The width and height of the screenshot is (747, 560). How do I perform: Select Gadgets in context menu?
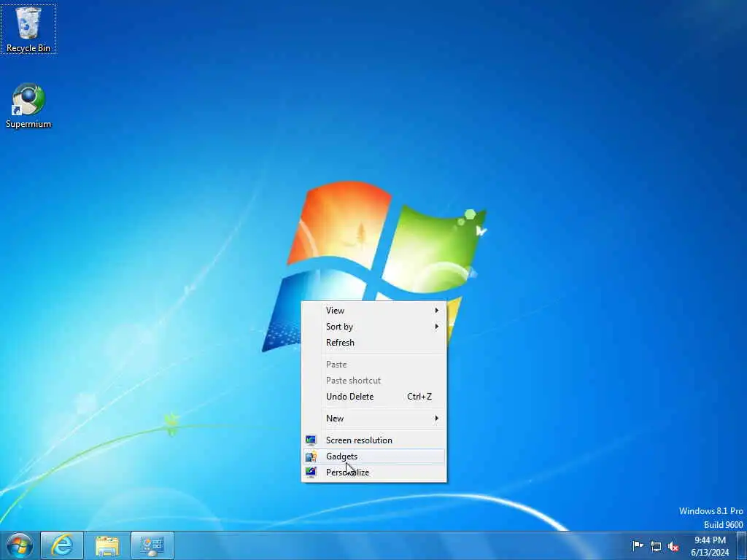tap(374, 456)
